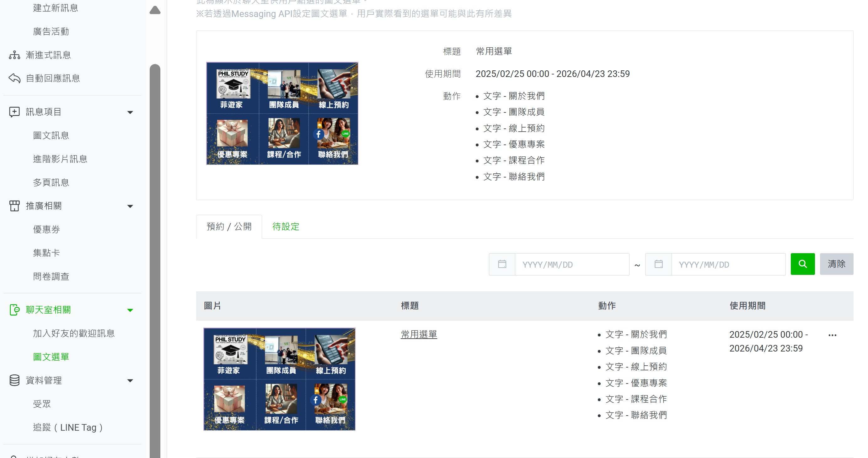This screenshot has width=868, height=458.
Task: Collapse the 資料管理 section arrow
Action: point(130,381)
